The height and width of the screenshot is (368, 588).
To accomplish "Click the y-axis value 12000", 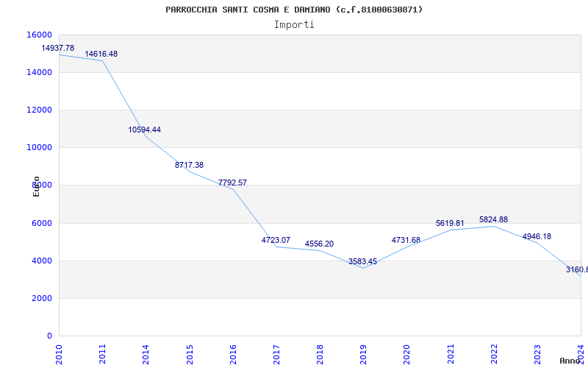I will click(x=39, y=110).
